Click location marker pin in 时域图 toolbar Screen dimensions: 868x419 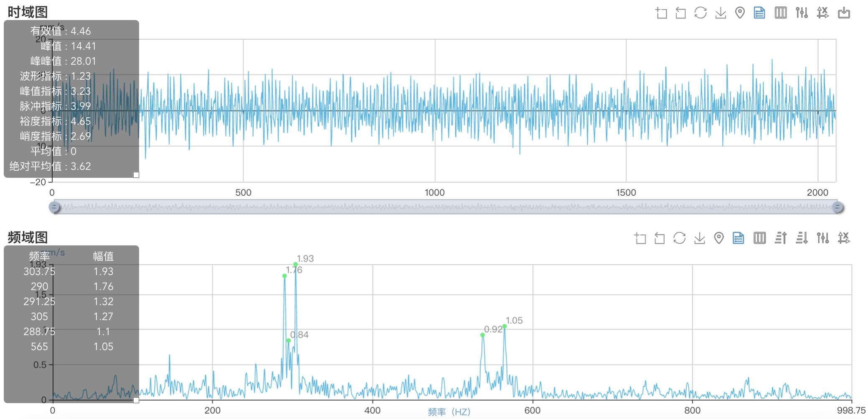tap(740, 13)
